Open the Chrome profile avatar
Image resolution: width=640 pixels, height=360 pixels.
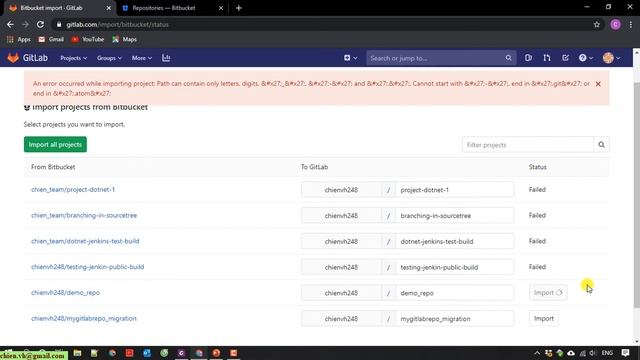tap(616, 24)
